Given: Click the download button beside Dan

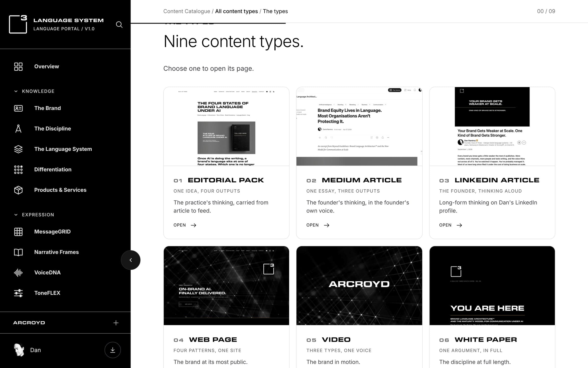Looking at the screenshot, I should [113, 350].
